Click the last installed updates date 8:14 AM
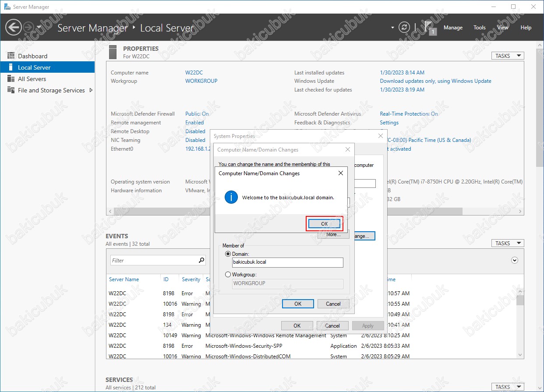The height and width of the screenshot is (392, 544). coord(402,73)
